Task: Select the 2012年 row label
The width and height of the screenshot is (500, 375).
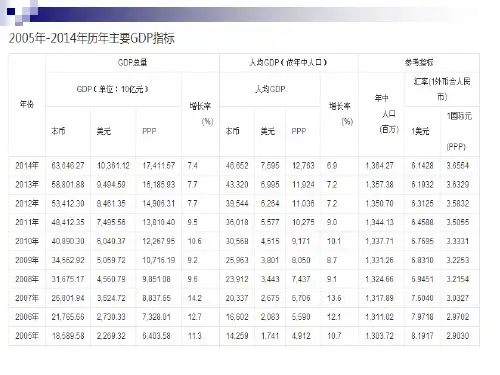Action: pos(27,203)
